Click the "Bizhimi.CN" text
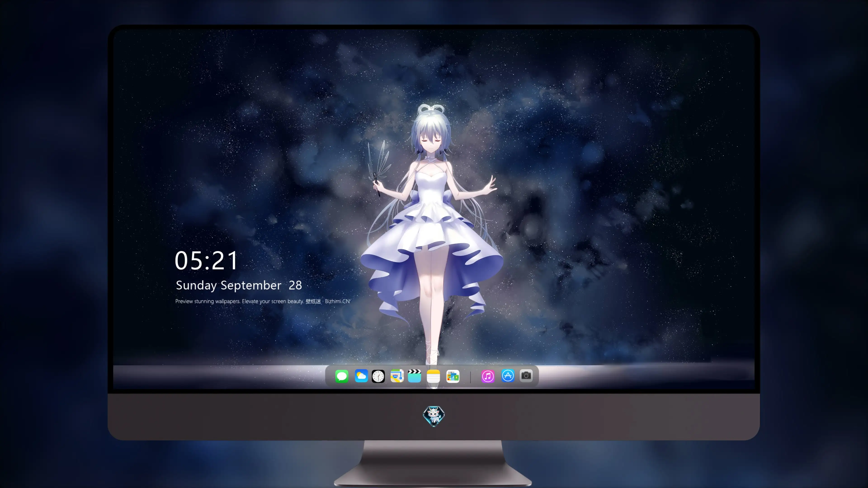 point(337,301)
